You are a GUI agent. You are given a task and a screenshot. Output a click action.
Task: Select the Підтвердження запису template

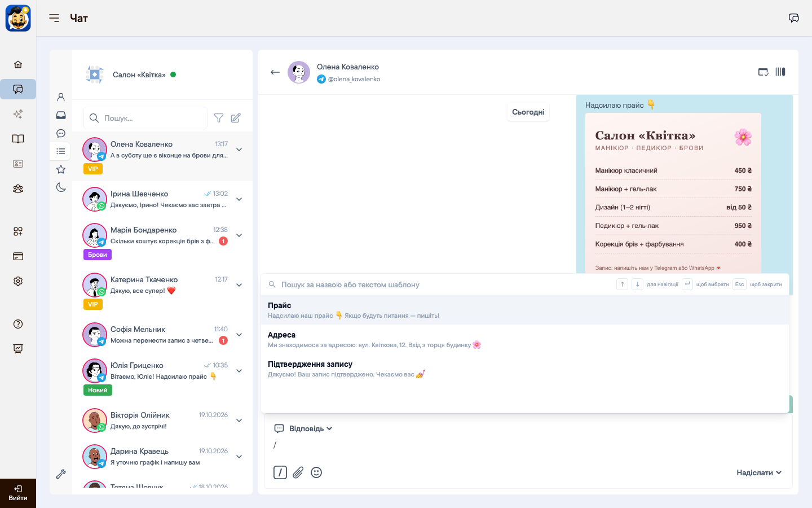524,369
